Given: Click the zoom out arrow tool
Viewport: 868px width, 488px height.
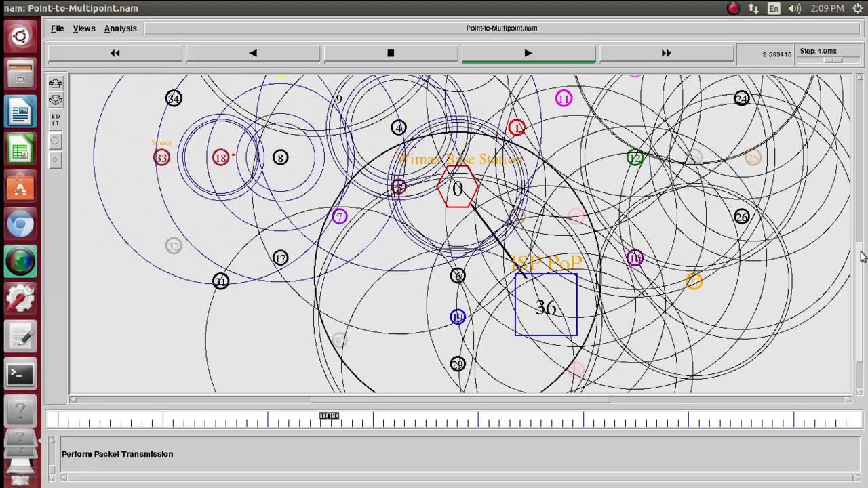Looking at the screenshot, I should tap(56, 99).
